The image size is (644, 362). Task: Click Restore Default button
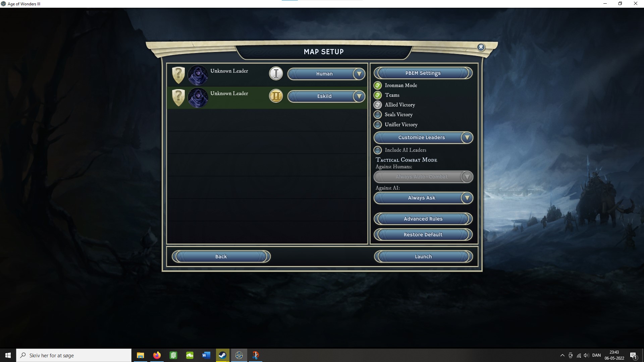coord(423,235)
